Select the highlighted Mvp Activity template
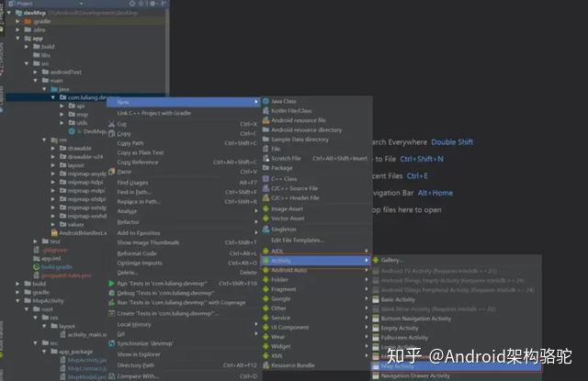This screenshot has height=381, width=588. tap(456, 366)
